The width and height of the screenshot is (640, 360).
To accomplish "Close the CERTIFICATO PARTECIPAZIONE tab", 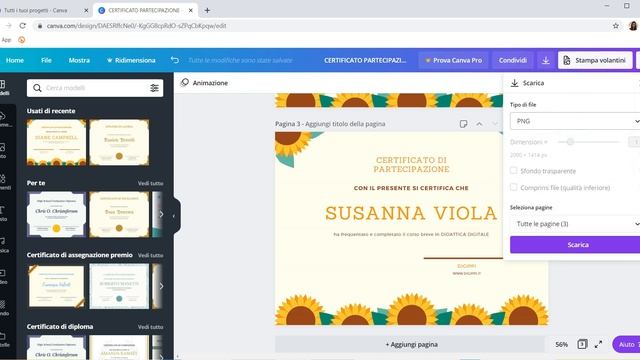I will pos(191,10).
